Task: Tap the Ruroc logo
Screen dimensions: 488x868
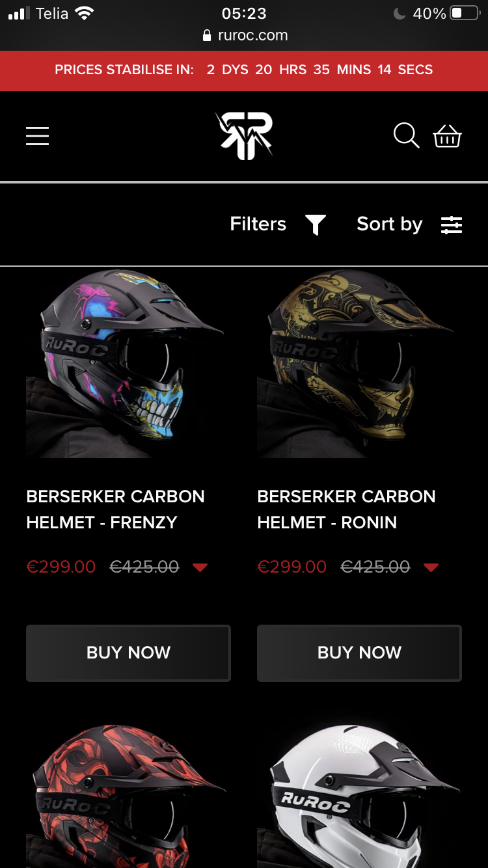Action: point(244,135)
